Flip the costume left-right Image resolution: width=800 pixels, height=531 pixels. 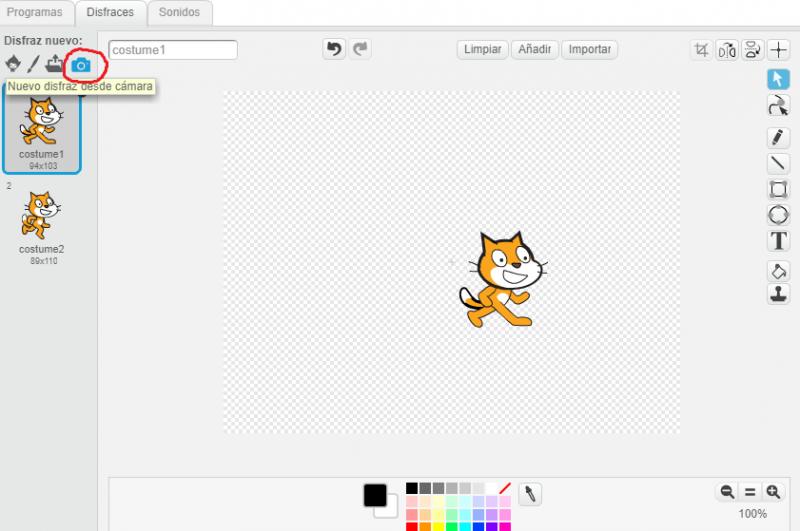point(727,50)
